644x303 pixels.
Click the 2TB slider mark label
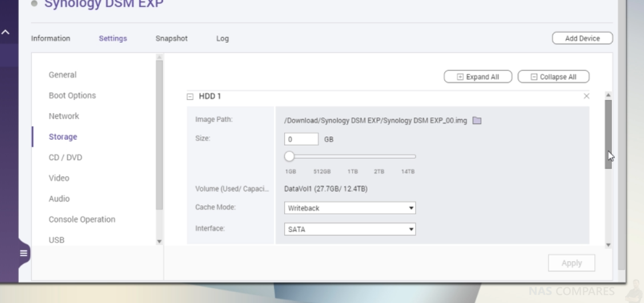coord(379,172)
